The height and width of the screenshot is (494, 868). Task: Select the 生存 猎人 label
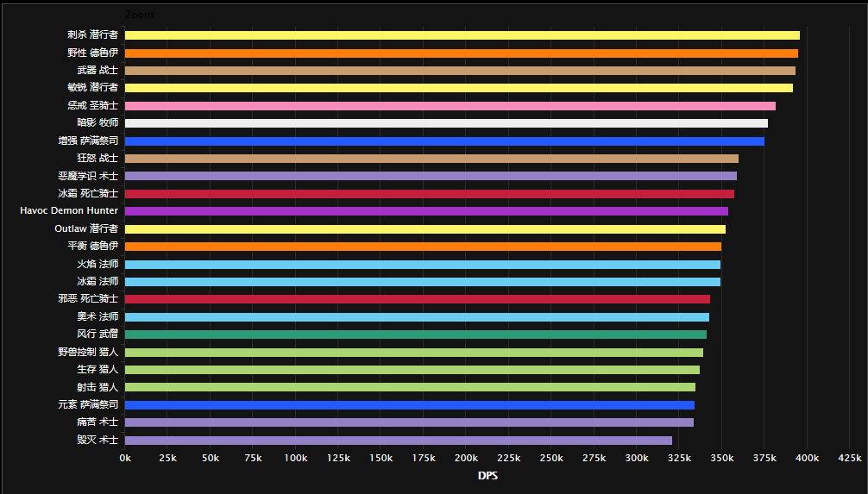97,369
